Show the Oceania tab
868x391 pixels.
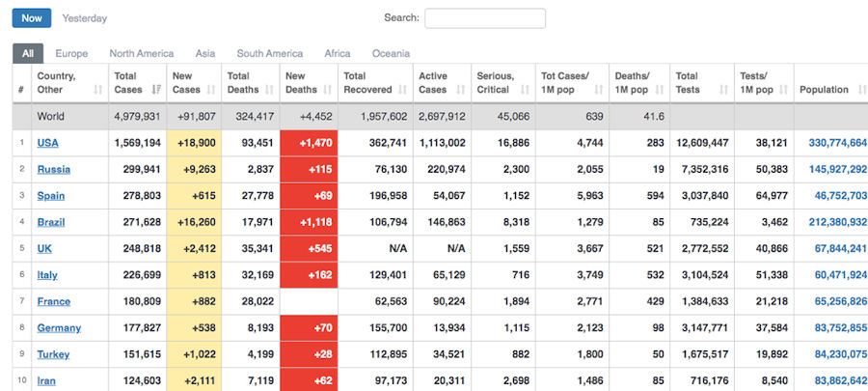point(391,54)
